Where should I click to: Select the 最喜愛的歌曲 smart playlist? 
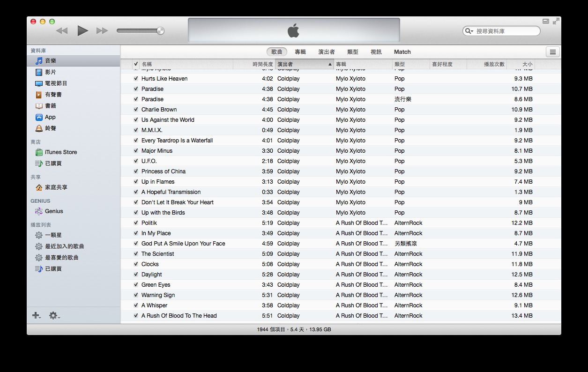point(74,258)
